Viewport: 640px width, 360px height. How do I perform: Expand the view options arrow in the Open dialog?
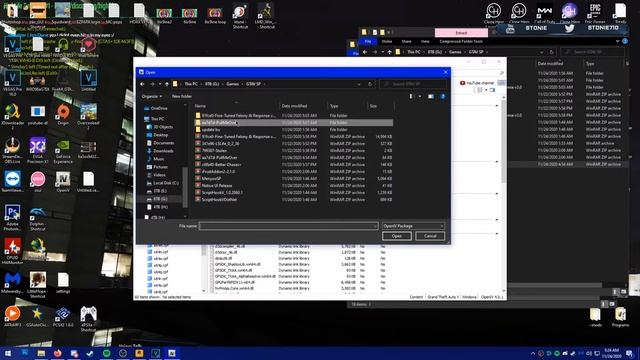click(x=420, y=96)
